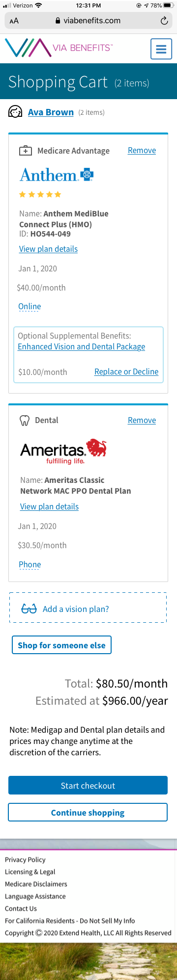Tap the viabenefits.com address bar
177x980 pixels.
pyautogui.click(x=88, y=21)
